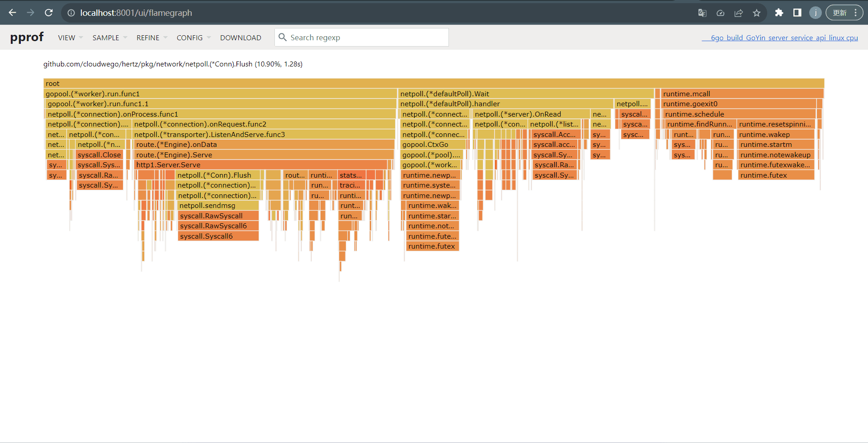Screen dimensions: 868x443
Task: Select runtime.wakep frame
Action: pos(776,134)
